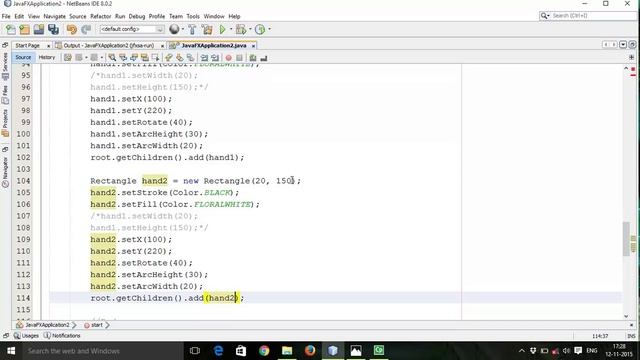Open the Notifications window

(x=62, y=336)
